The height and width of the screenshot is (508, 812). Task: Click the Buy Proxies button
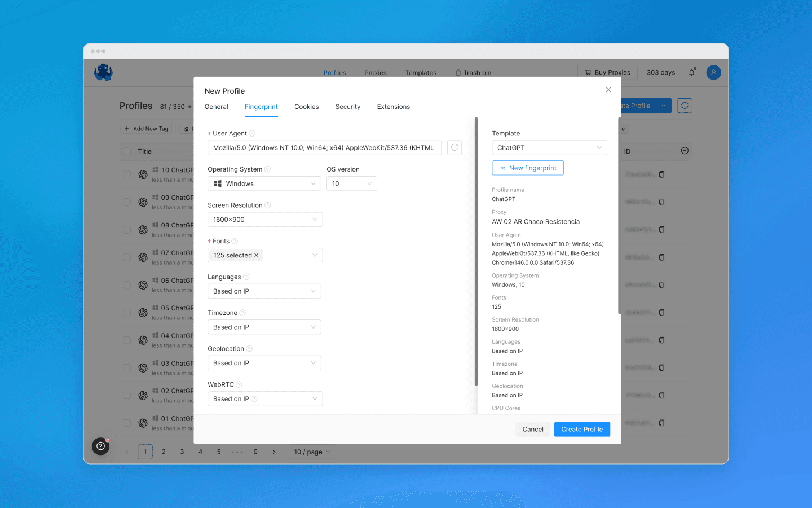(x=607, y=72)
